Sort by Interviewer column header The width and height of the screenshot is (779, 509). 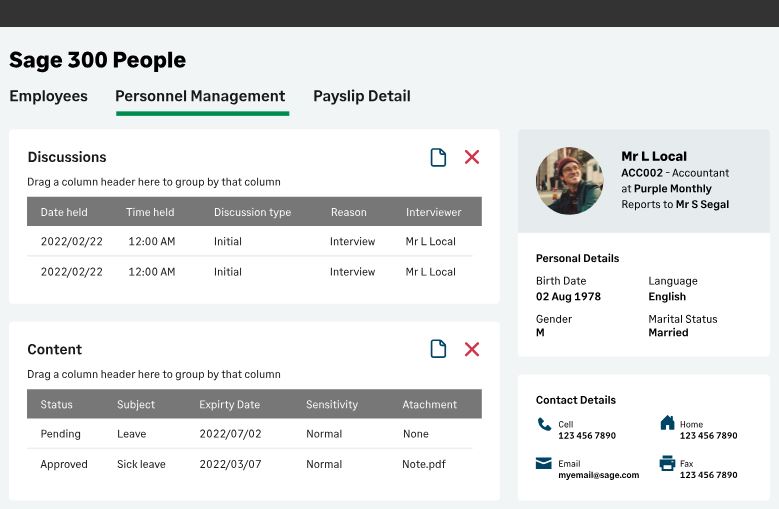coord(433,212)
